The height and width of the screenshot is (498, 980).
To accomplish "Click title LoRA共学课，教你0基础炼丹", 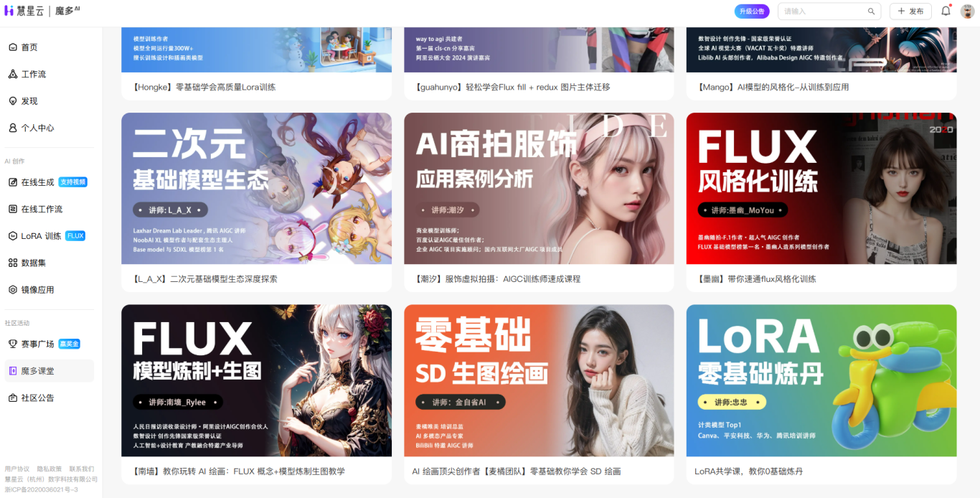I will (x=749, y=471).
